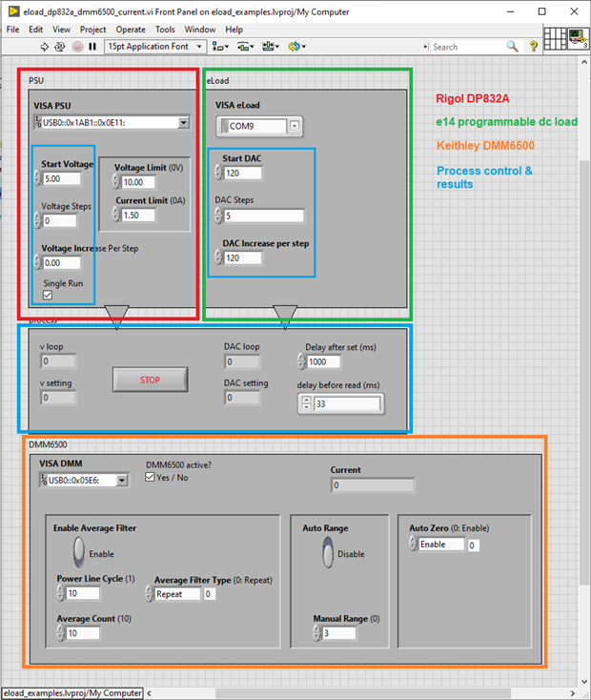Screen dimensions: 591x700
Task: Expand the VISA eLoad COM9 dropdown
Action: click(x=295, y=126)
